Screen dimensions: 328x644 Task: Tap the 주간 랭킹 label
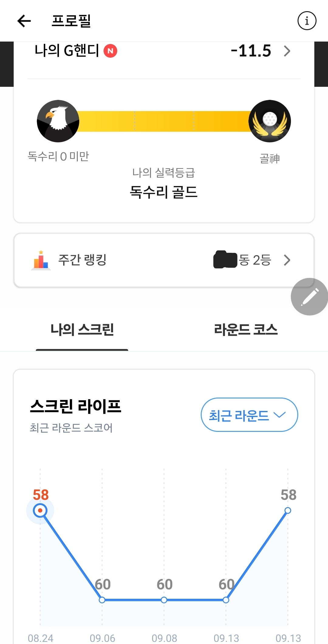[x=82, y=260]
